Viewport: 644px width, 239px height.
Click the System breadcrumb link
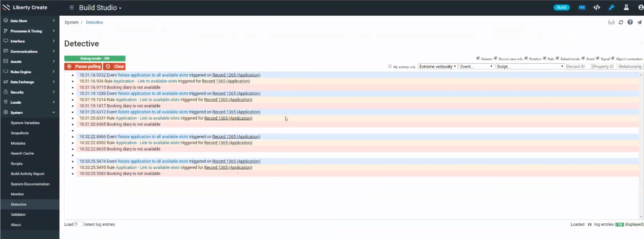(71, 22)
